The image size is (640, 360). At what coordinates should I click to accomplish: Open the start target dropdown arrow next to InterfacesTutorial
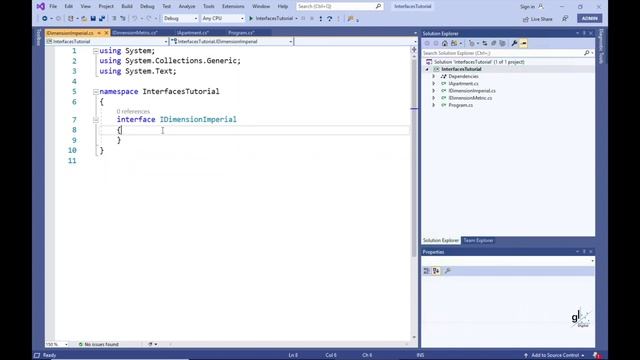pos(296,19)
